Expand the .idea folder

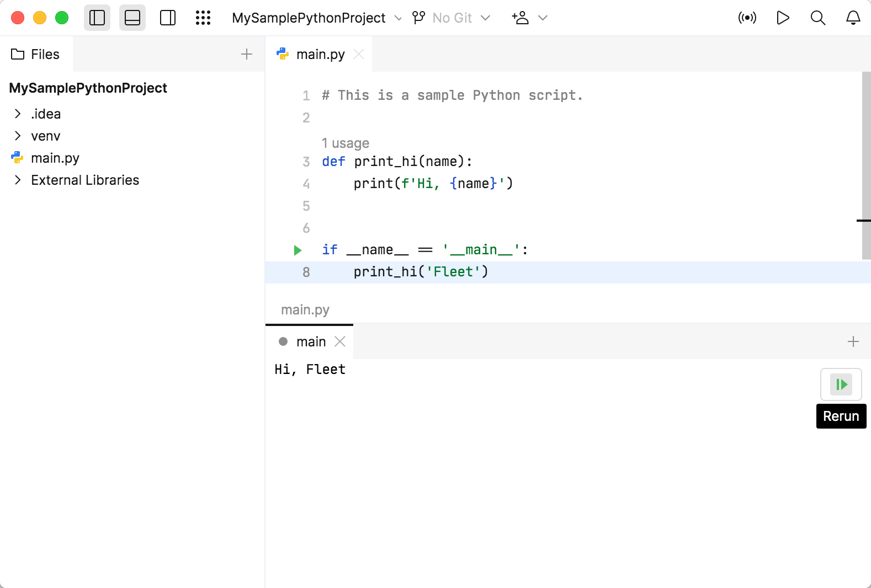(18, 114)
